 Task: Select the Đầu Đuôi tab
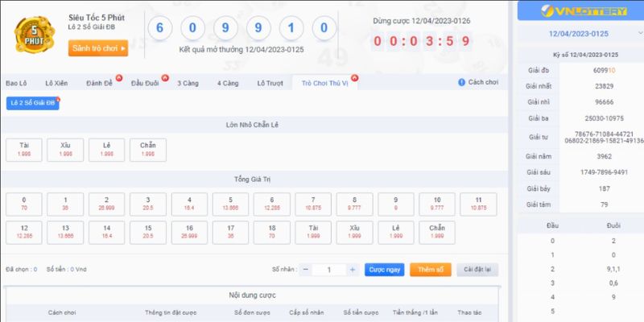pyautogui.click(x=145, y=84)
